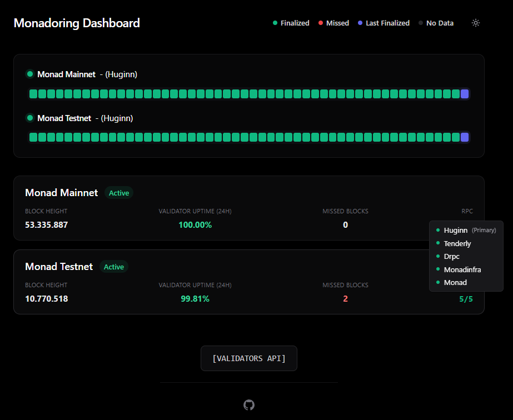The height and width of the screenshot is (420, 513).
Task: Click the first green block in the Testnet row
Action: tap(33, 137)
